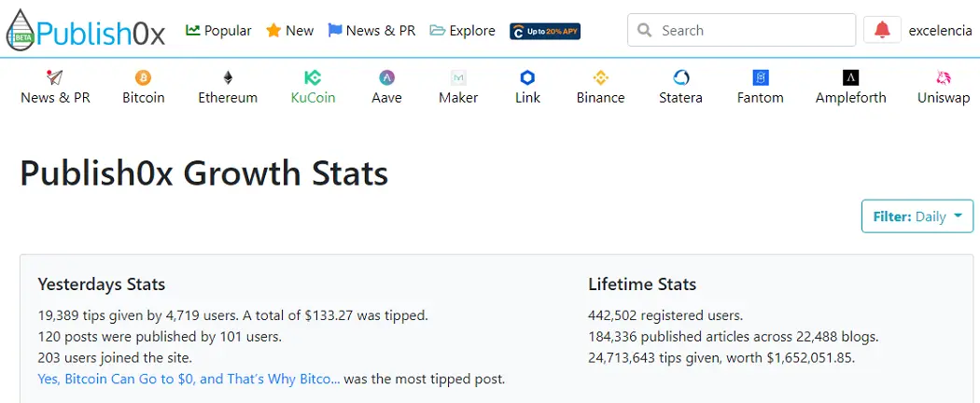Open the Ethereum tag label
Image resolution: width=980 pixels, height=403 pixels.
(x=228, y=98)
